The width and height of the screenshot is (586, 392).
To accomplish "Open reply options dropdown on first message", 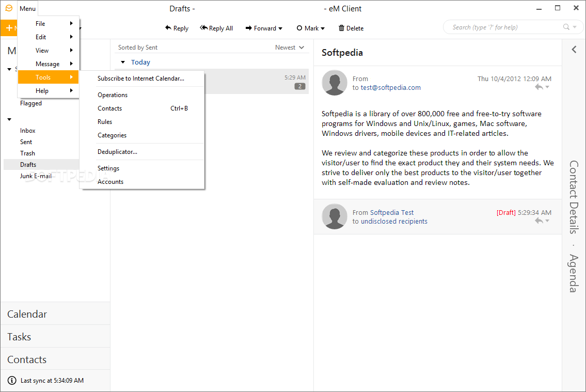I will [x=547, y=87].
